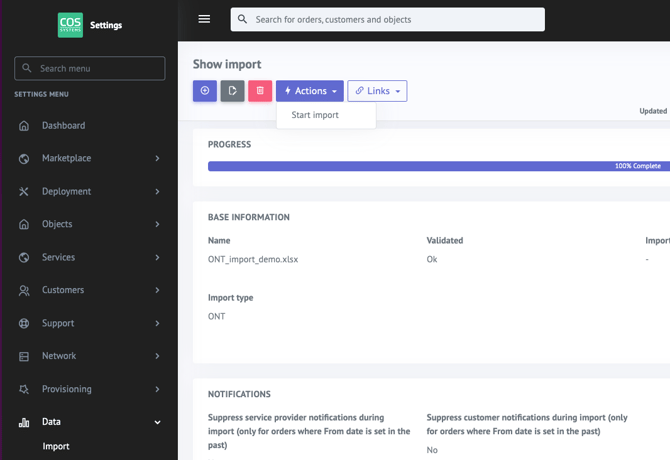Viewport: 670px width, 460px height.
Task: Open the Links dropdown button
Action: click(x=377, y=91)
